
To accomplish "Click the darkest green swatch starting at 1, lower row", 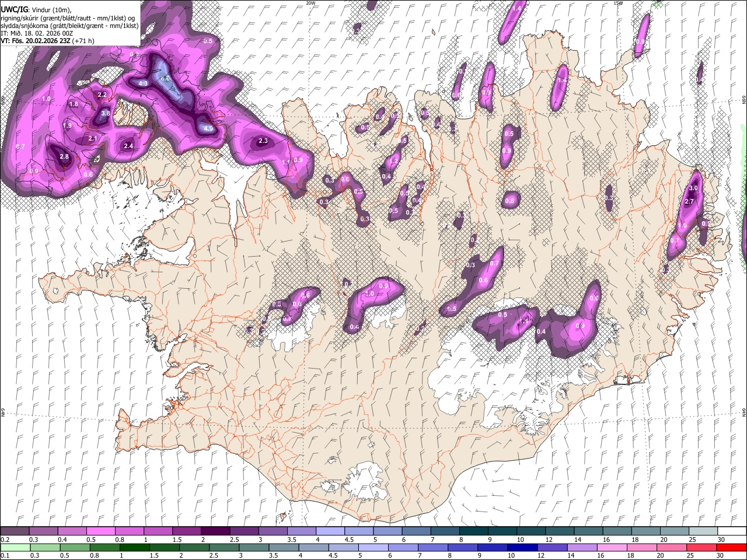I will 135,547.
